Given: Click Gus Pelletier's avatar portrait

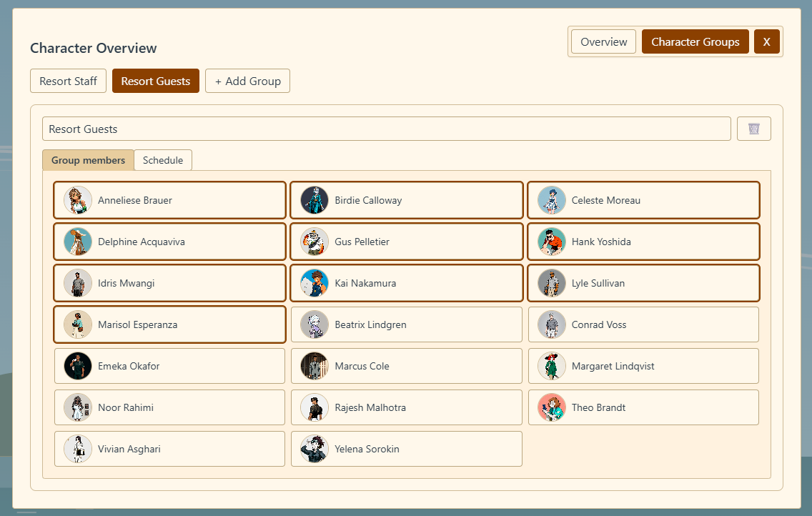Looking at the screenshot, I should tap(315, 242).
